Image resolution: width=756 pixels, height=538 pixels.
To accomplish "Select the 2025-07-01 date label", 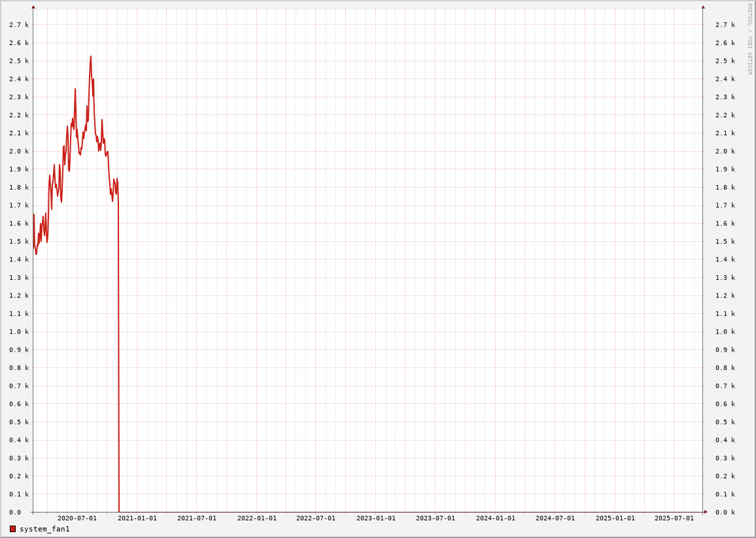I will (x=674, y=518).
